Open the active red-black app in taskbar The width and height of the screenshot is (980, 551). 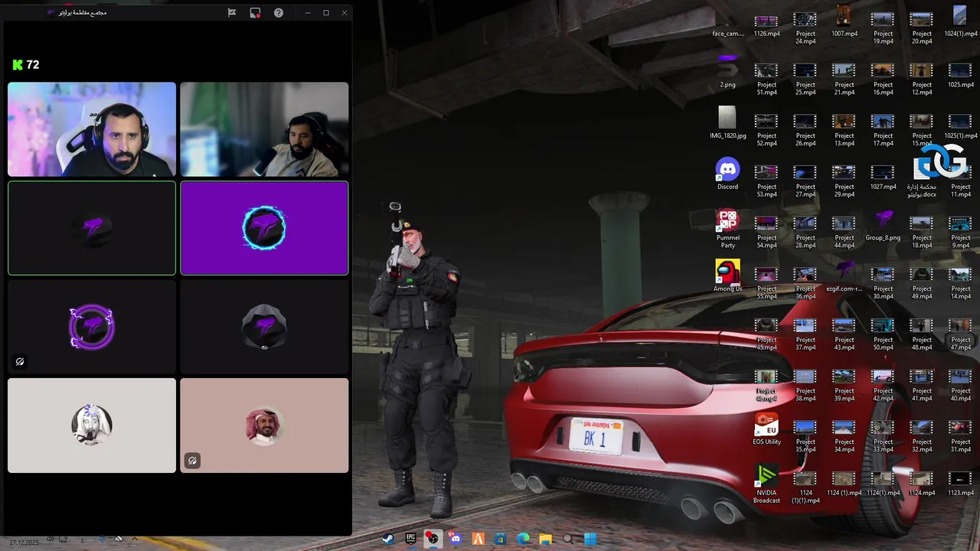click(433, 539)
